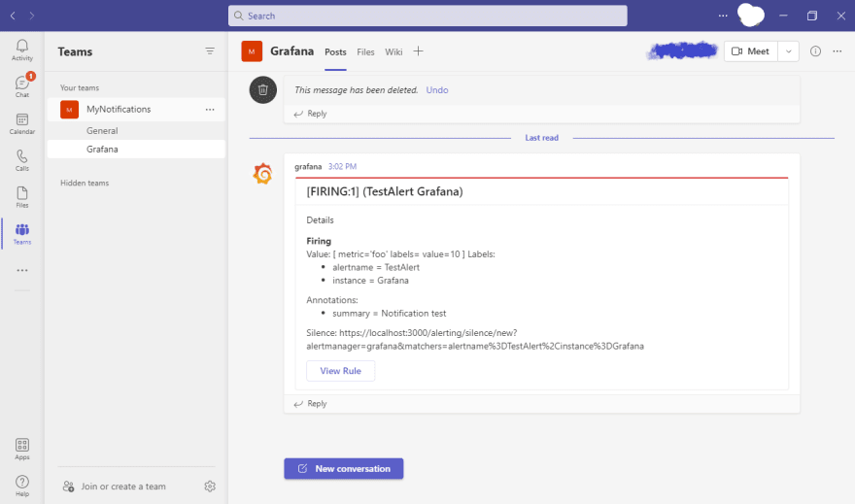The image size is (855, 504).
Task: Switch to the Files tab
Action: 365,52
